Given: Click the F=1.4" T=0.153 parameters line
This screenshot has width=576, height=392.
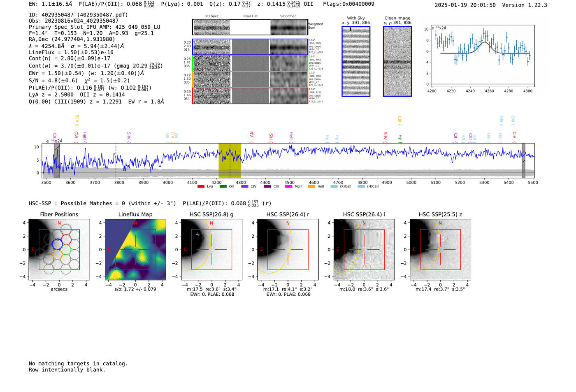Looking at the screenshot, I should pos(91,33).
